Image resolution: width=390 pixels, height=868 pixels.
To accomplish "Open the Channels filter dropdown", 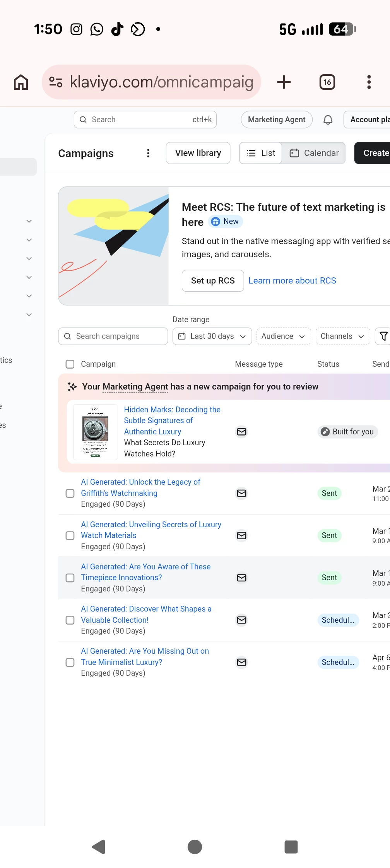I will tap(343, 336).
